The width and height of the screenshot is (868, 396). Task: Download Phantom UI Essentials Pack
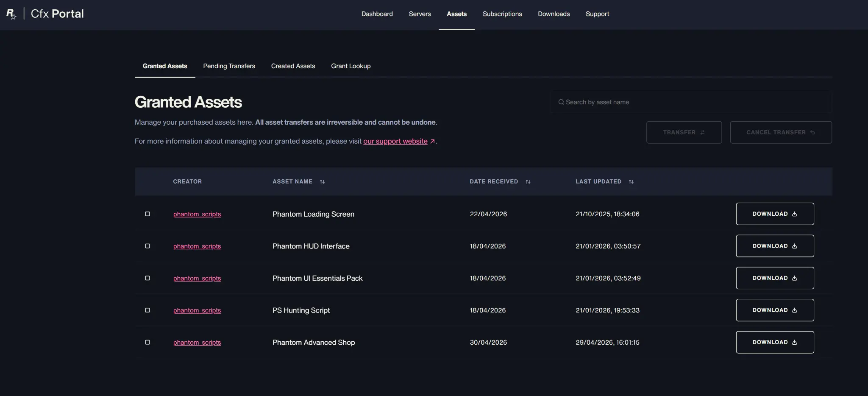[x=775, y=278]
